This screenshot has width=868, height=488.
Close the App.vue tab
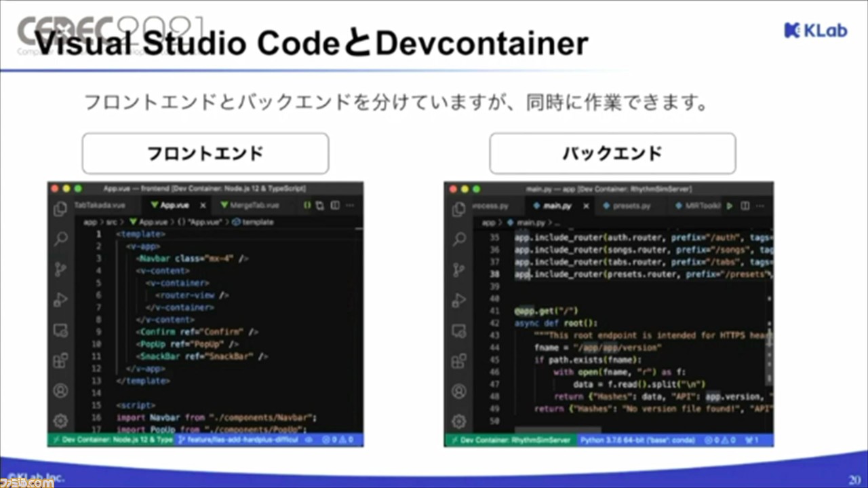click(203, 205)
